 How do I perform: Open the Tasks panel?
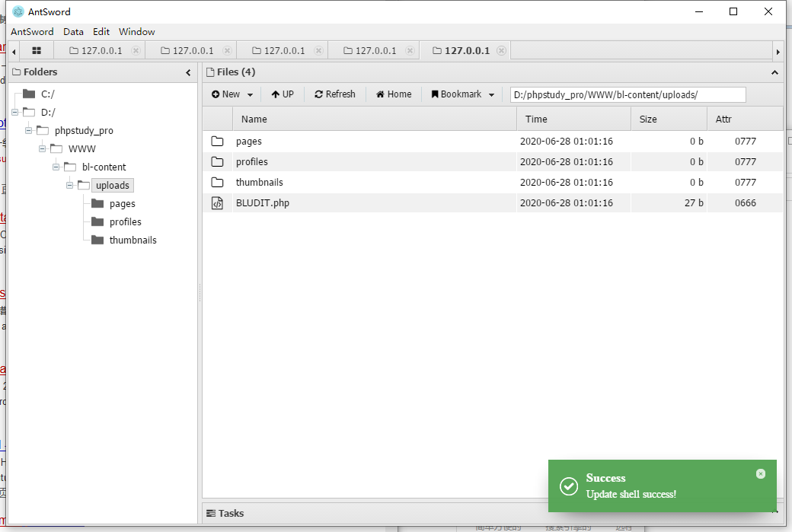click(225, 513)
